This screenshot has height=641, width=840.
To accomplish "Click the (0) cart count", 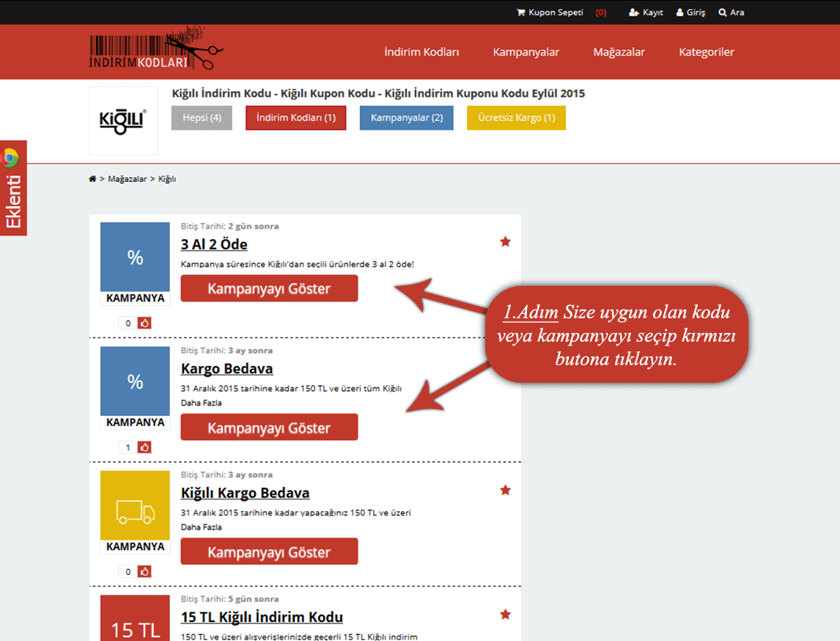I will click(600, 12).
